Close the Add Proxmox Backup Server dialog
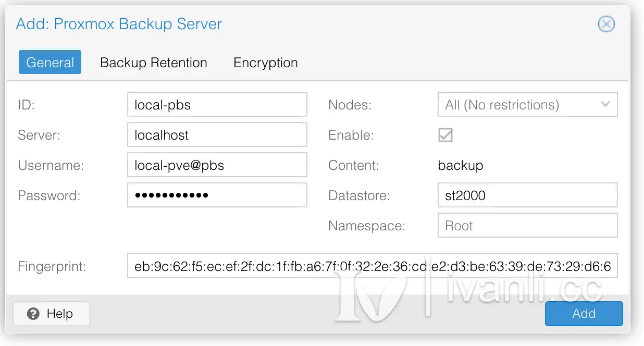 point(606,24)
